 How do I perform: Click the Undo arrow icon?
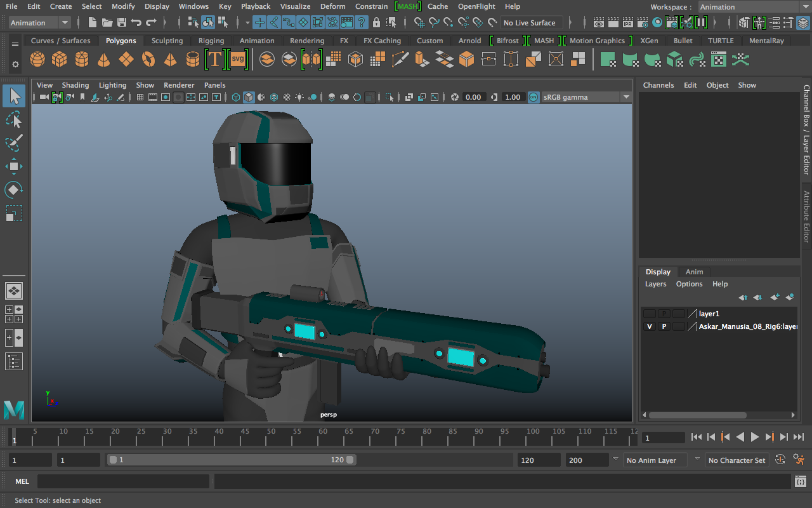136,23
